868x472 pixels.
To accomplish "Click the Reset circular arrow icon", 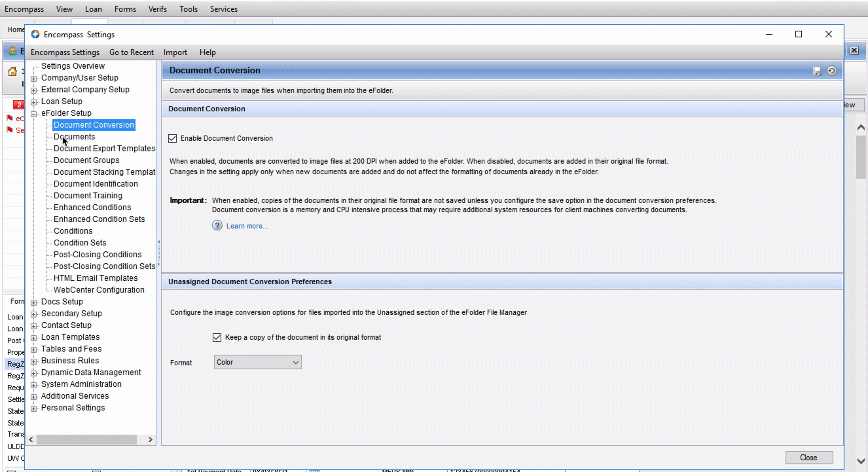I will (832, 71).
